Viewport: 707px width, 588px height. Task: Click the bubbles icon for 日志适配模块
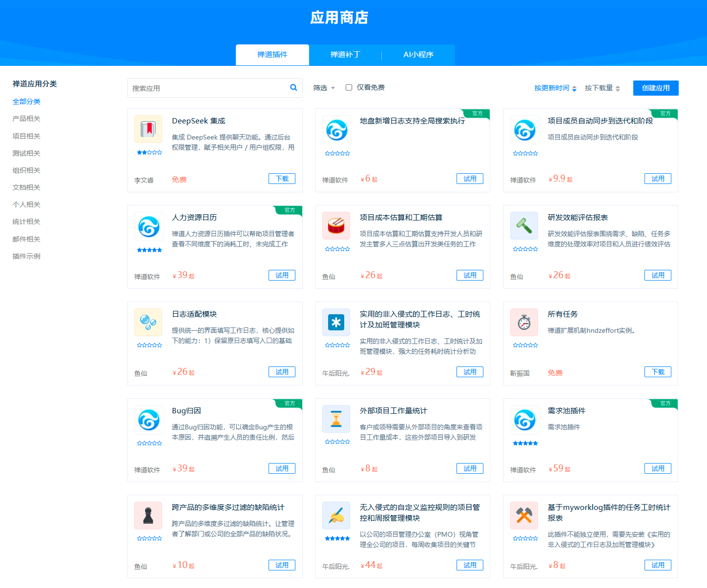click(148, 322)
